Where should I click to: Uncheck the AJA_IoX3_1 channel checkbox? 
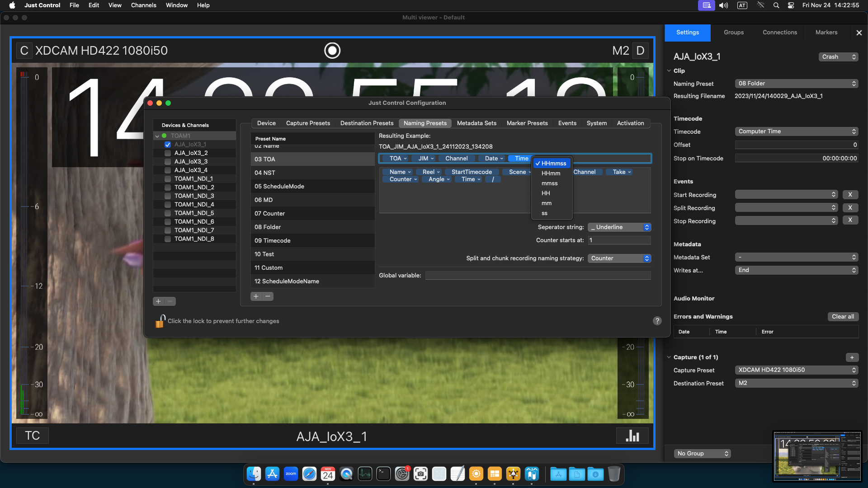coord(168,145)
